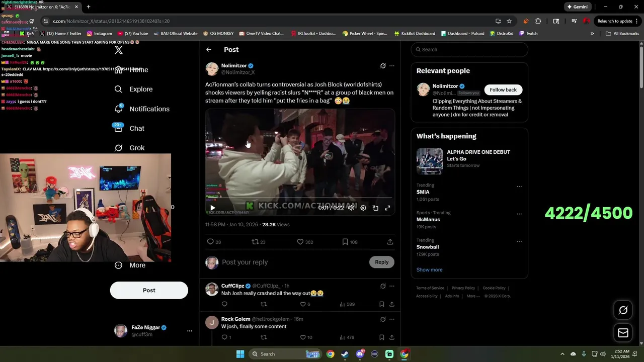Play the video in the post

click(212, 208)
